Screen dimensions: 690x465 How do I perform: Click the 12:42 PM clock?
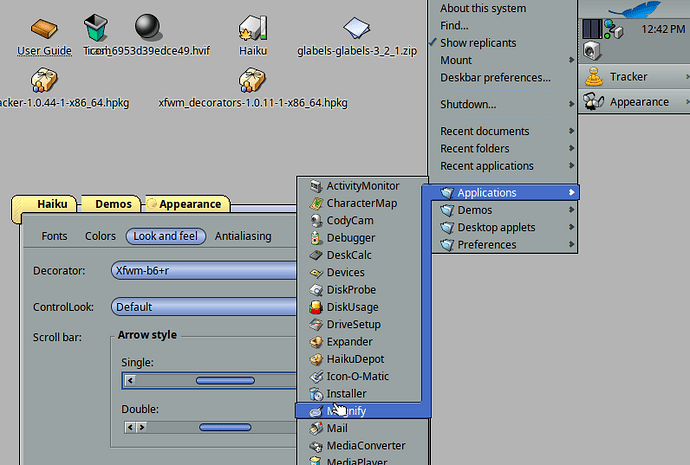point(663,29)
